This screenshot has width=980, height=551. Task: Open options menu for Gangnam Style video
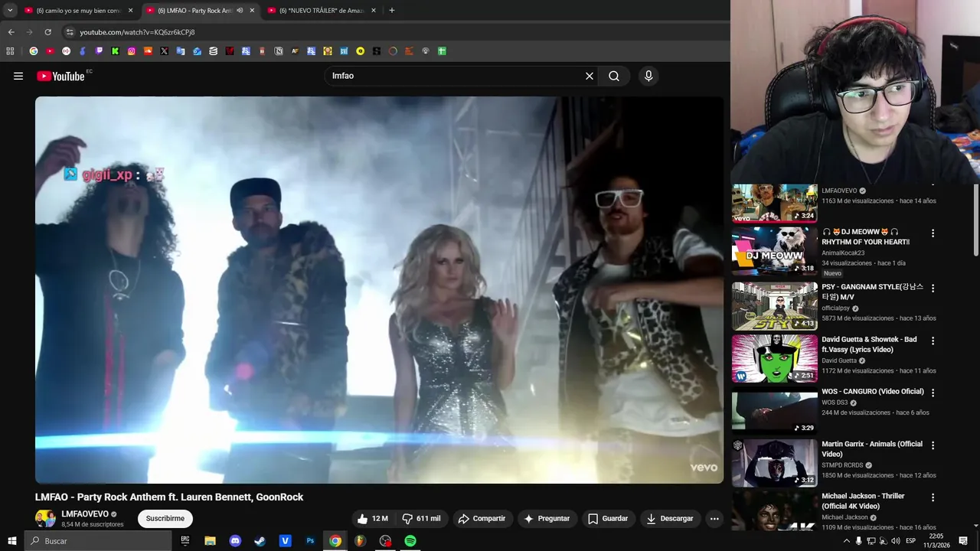point(933,289)
